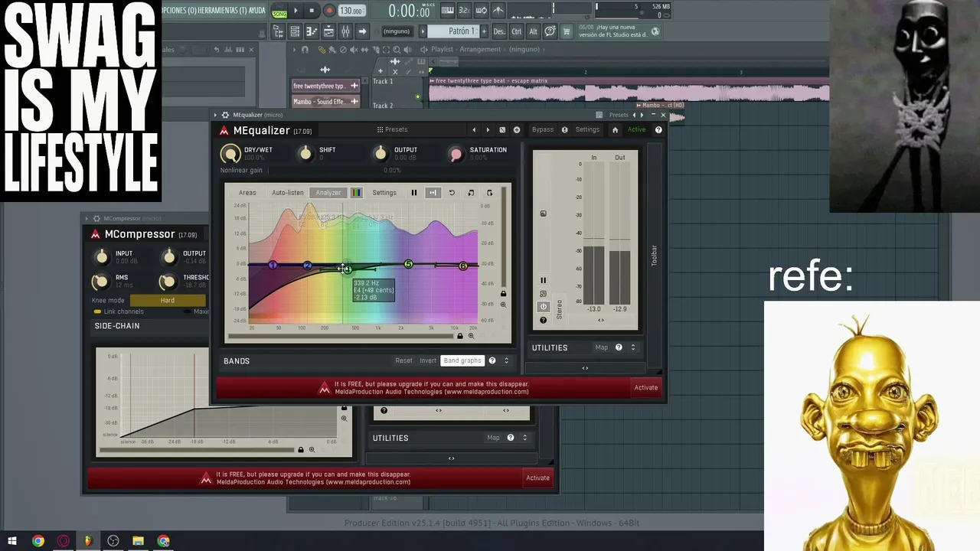Add a new pattern with plus button

tap(482, 31)
